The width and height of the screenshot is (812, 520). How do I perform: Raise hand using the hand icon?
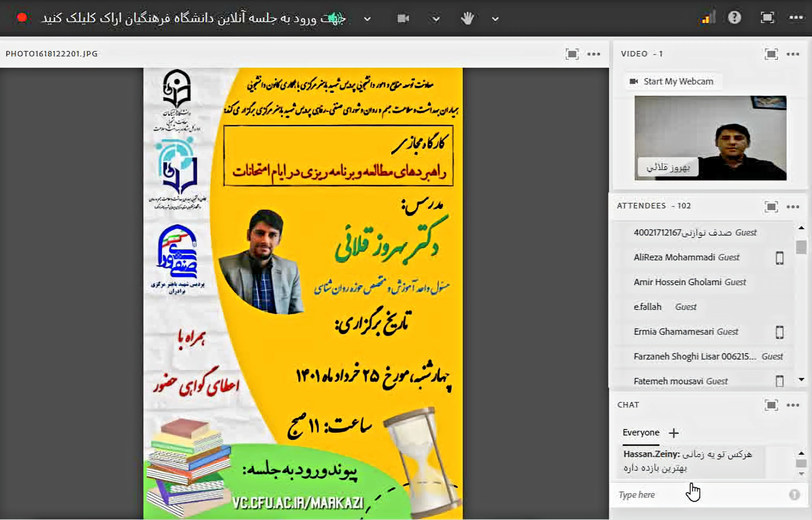[468, 18]
